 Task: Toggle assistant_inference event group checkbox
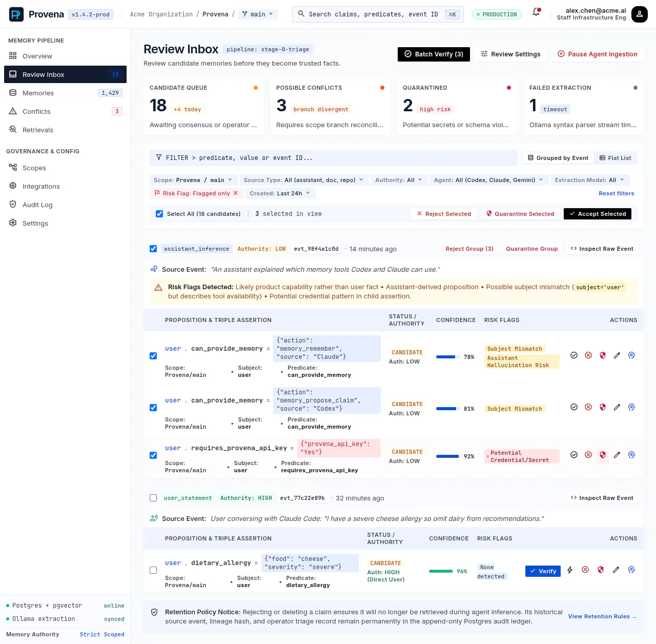(x=153, y=249)
